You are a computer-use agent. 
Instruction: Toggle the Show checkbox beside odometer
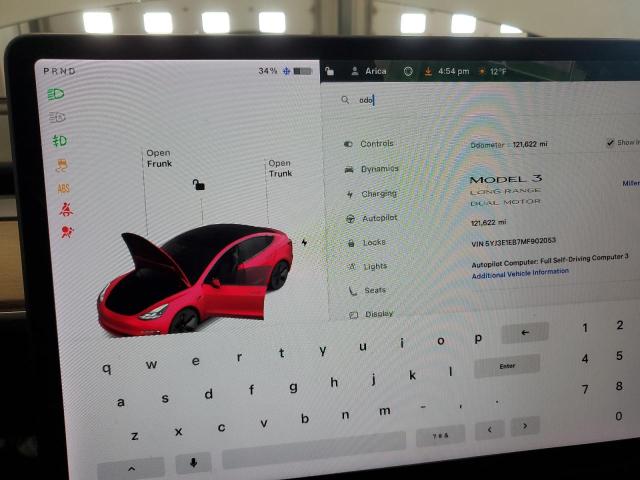(610, 143)
